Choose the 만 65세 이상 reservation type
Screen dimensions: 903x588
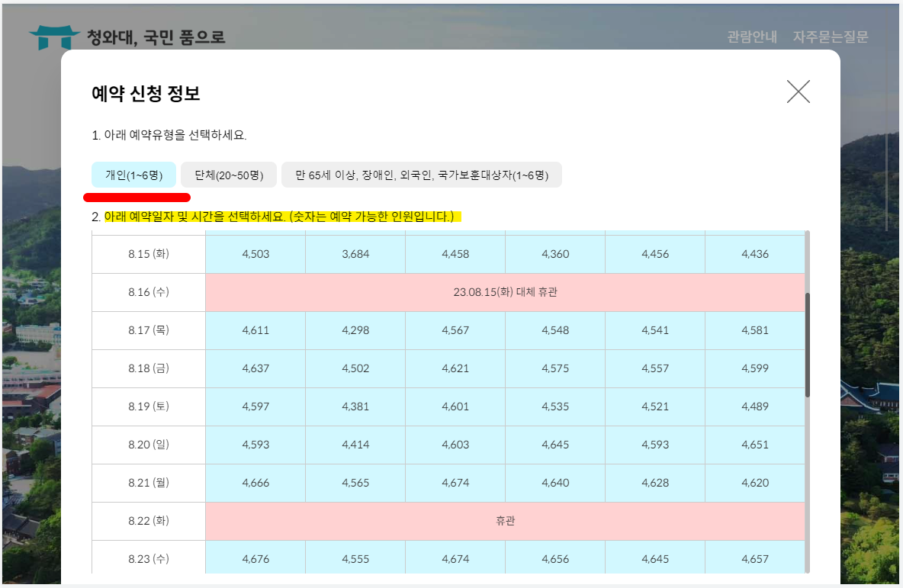pyautogui.click(x=422, y=175)
